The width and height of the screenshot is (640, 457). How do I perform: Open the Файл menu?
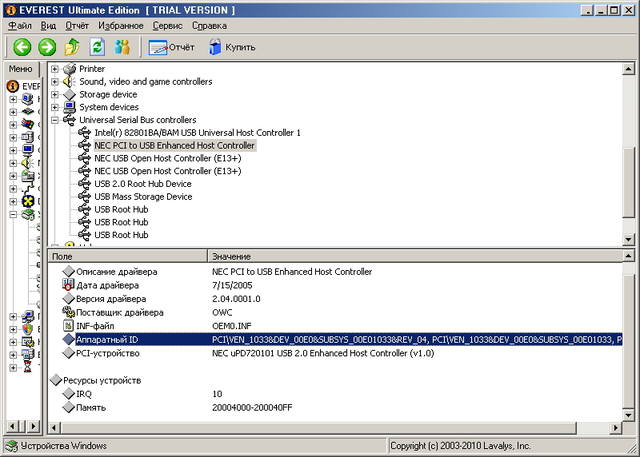[20, 26]
